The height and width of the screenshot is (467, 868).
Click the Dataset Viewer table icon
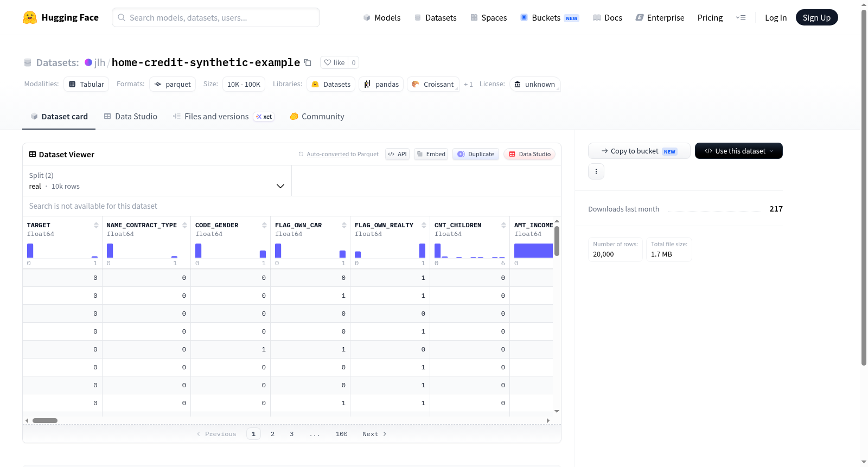pos(33,155)
